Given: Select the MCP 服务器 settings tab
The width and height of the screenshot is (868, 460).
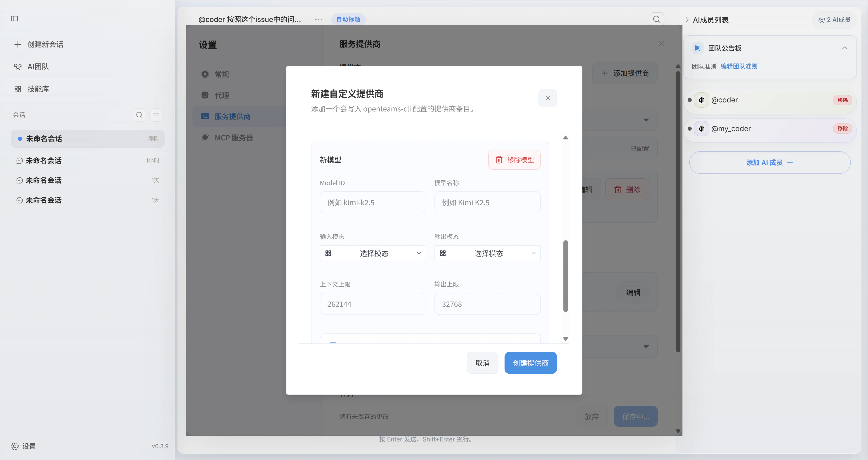Looking at the screenshot, I should point(234,138).
